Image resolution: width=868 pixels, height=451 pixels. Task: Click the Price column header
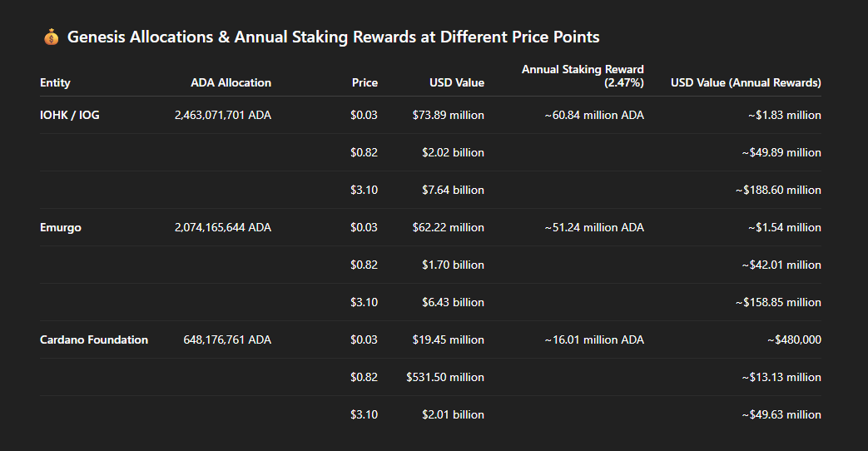(x=365, y=82)
